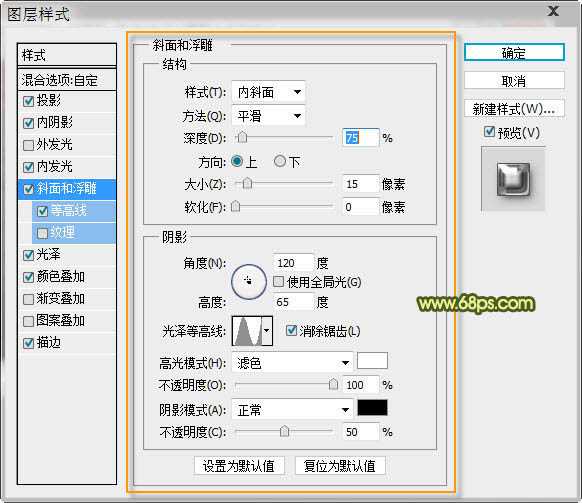582x503 pixels.
Task: Click the 深度 depth value field
Action: click(360, 138)
